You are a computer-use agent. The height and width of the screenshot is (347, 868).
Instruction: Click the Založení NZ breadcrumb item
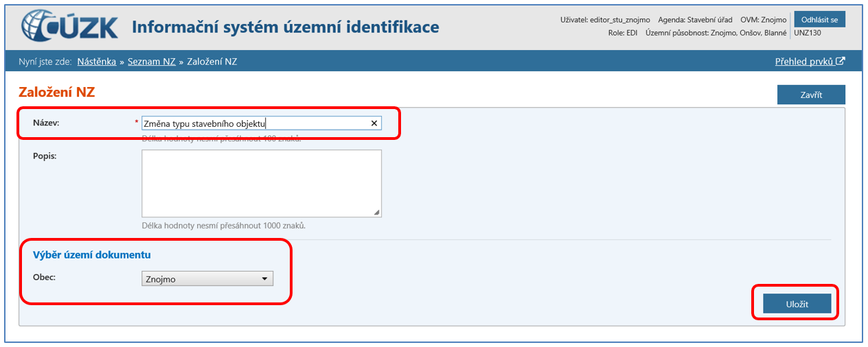pyautogui.click(x=212, y=62)
